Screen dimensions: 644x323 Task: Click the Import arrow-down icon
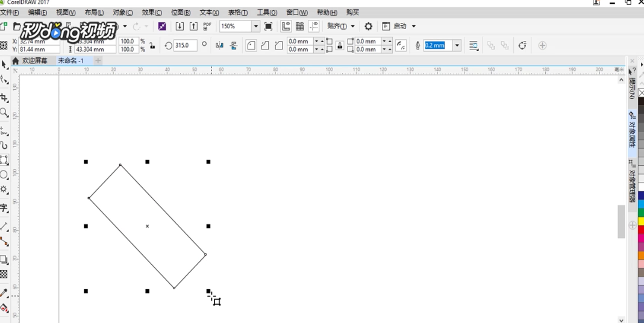point(180,27)
